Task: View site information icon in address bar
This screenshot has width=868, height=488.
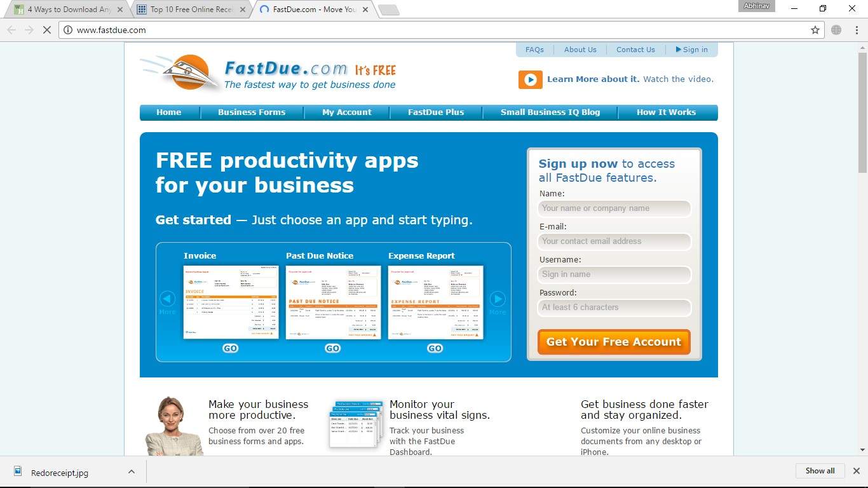Action: coord(68,30)
